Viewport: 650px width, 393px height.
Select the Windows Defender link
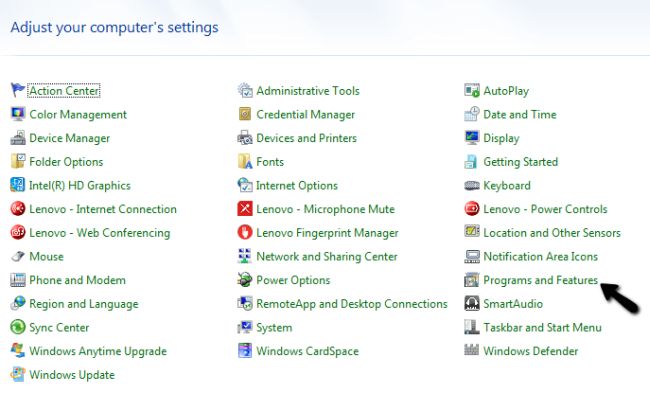tap(531, 351)
